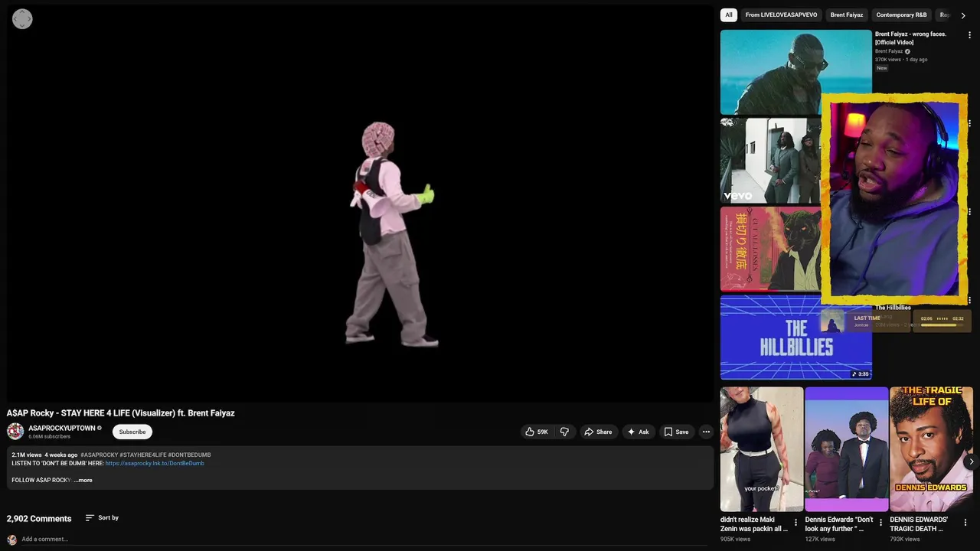Click the 'DENNIS EDWARDS' TRAGIC DEATH' short title
The image size is (980, 551).
tap(919, 524)
